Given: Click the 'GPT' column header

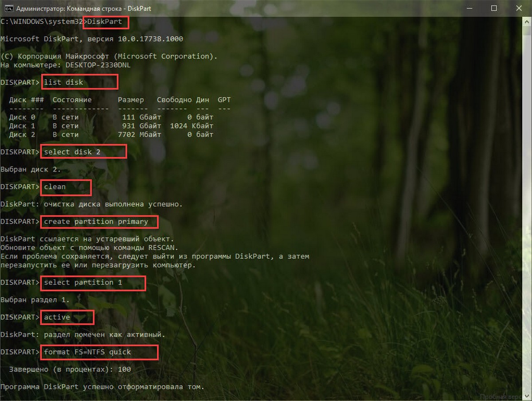Looking at the screenshot, I should [224, 100].
